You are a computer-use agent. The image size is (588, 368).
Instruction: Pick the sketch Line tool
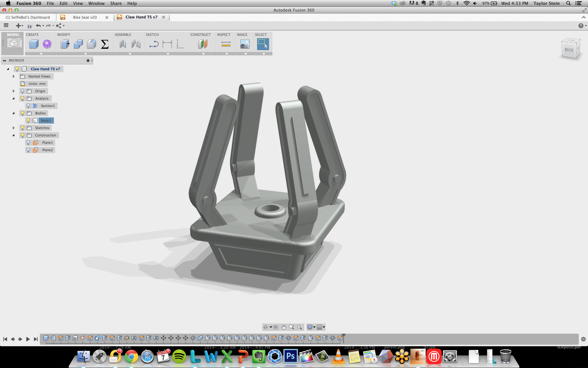[154, 44]
